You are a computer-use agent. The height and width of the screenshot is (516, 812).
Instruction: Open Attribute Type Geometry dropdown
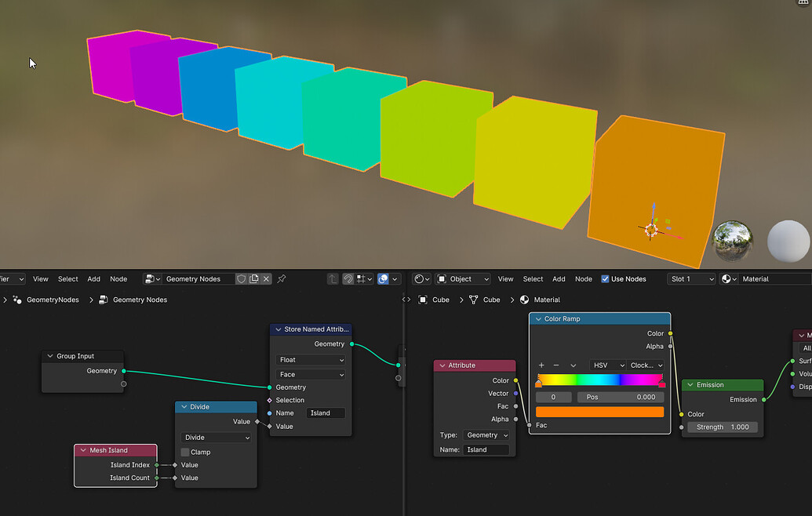coord(486,435)
